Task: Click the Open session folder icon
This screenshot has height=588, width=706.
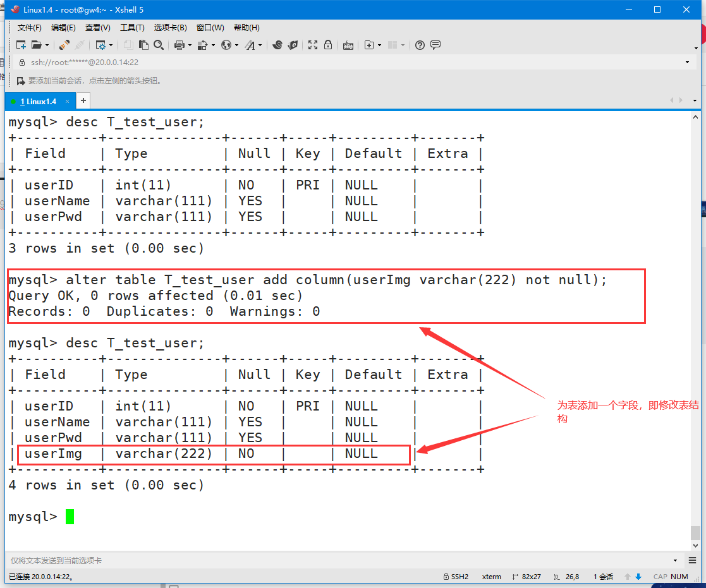Action: point(37,45)
